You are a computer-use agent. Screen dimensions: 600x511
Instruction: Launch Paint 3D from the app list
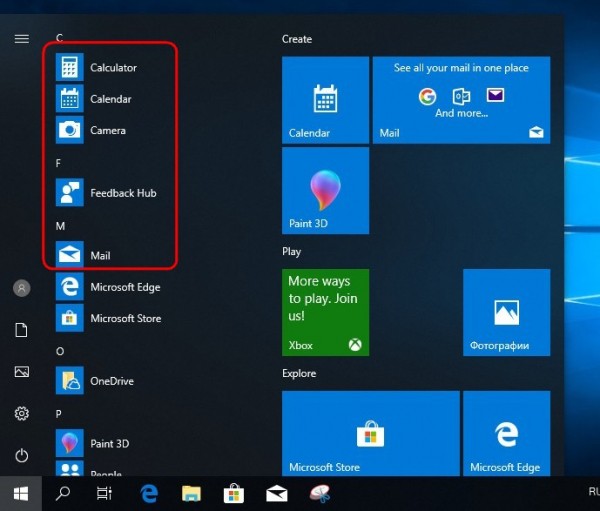click(113, 443)
